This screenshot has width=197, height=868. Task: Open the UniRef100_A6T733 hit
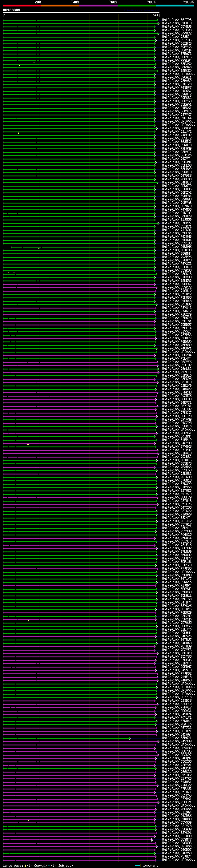click(x=177, y=728)
